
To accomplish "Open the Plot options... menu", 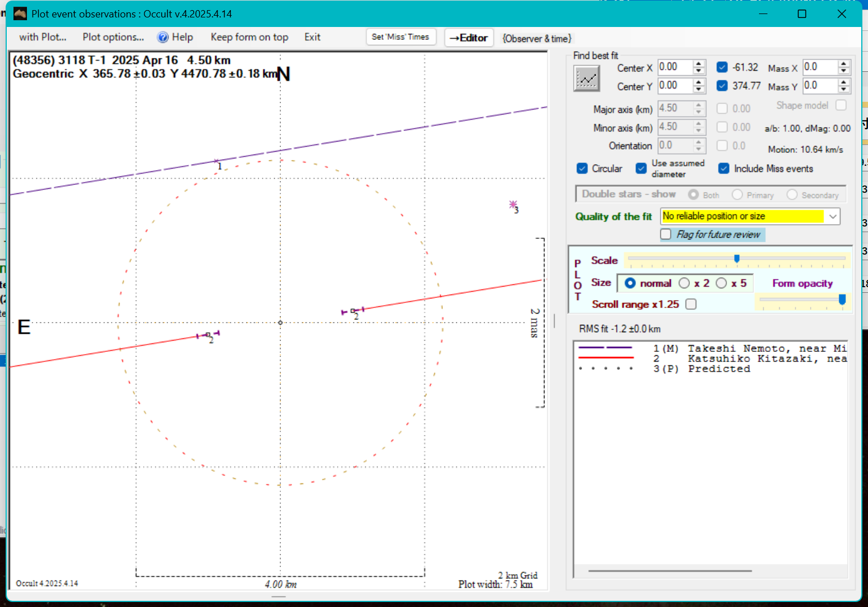I will [x=113, y=37].
